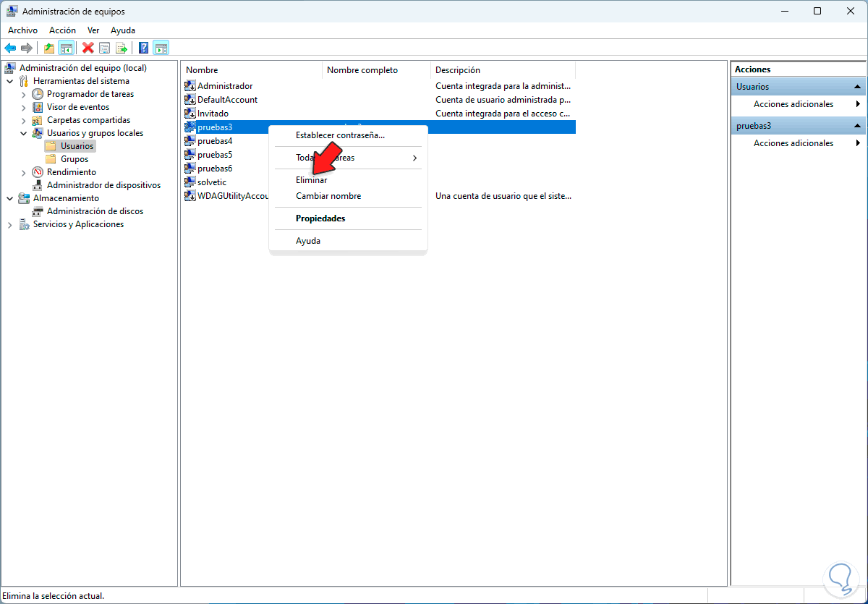The image size is (868, 604).
Task: Toggle the Actions pane visibility icon
Action: [x=160, y=48]
